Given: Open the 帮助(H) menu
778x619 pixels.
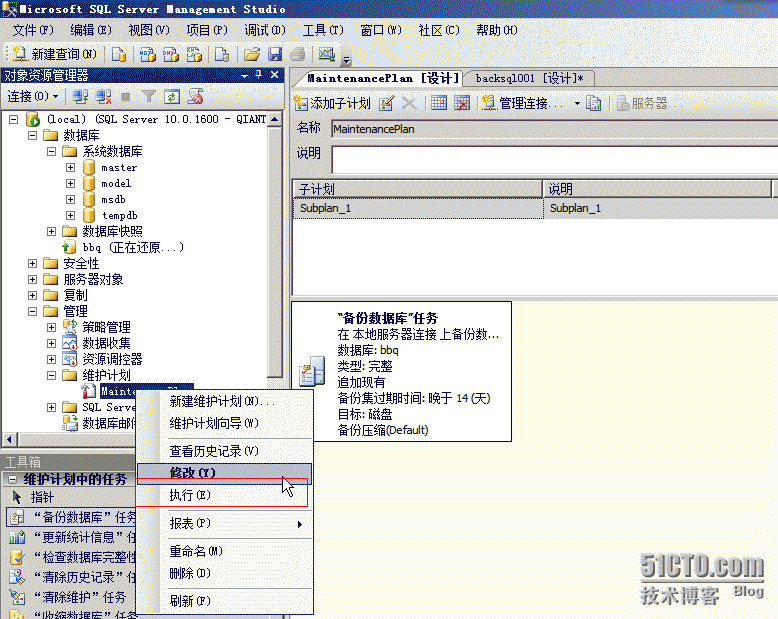Looking at the screenshot, I should click(x=497, y=30).
